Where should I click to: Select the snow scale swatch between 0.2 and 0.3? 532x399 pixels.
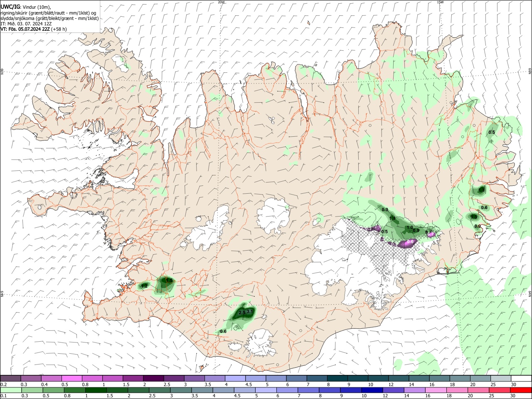[x=10, y=379]
